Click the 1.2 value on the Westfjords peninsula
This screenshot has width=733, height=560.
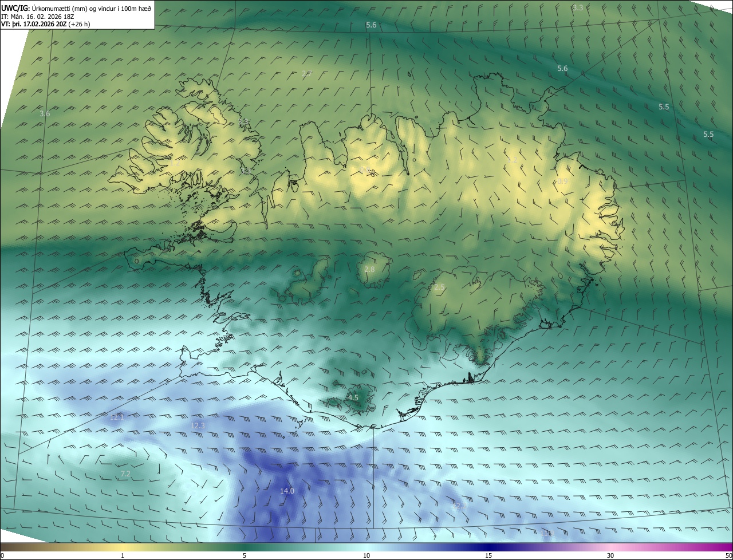coord(175,163)
